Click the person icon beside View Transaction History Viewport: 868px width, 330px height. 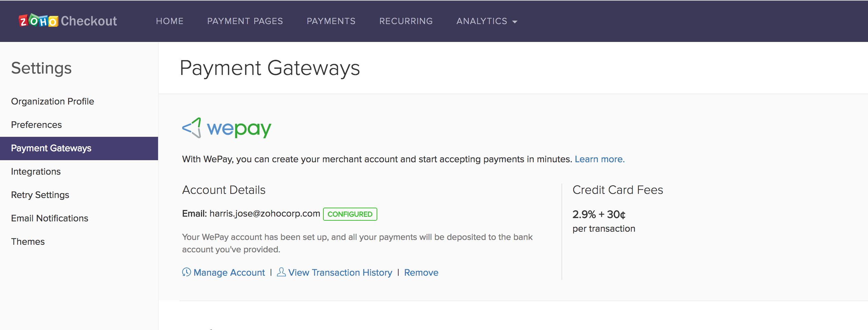pyautogui.click(x=281, y=272)
